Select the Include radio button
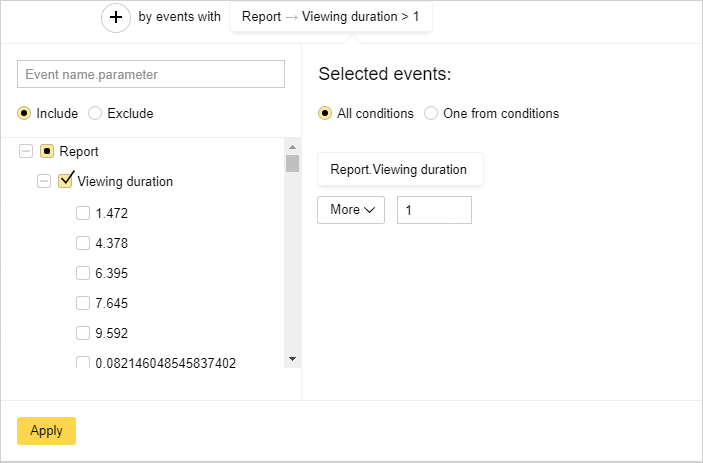The height and width of the screenshot is (463, 703). (x=24, y=113)
